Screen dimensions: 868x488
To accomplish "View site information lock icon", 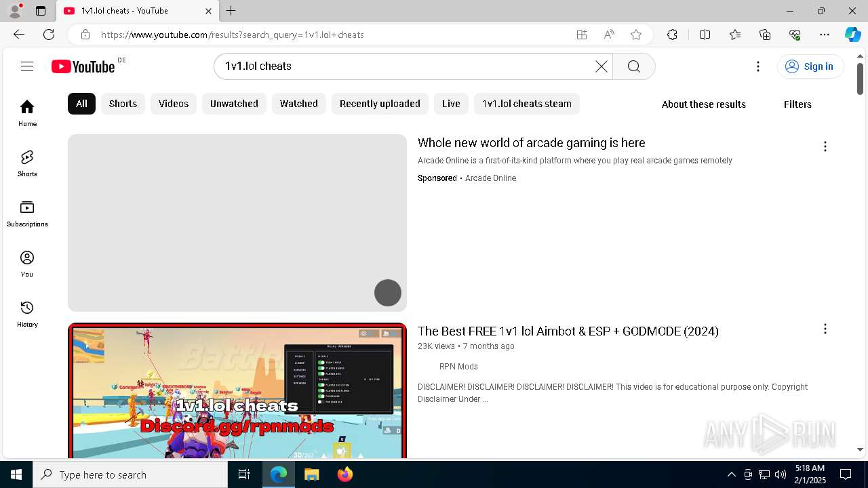I will 85,35.
